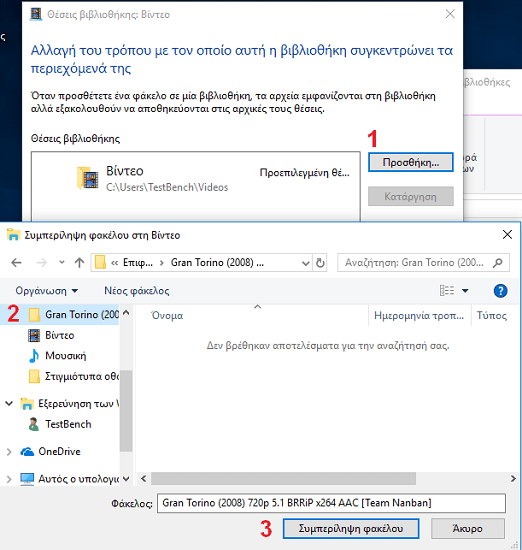Collapse the Εξερεύνηση των Windows node
522x550 pixels.
pyautogui.click(x=9, y=404)
